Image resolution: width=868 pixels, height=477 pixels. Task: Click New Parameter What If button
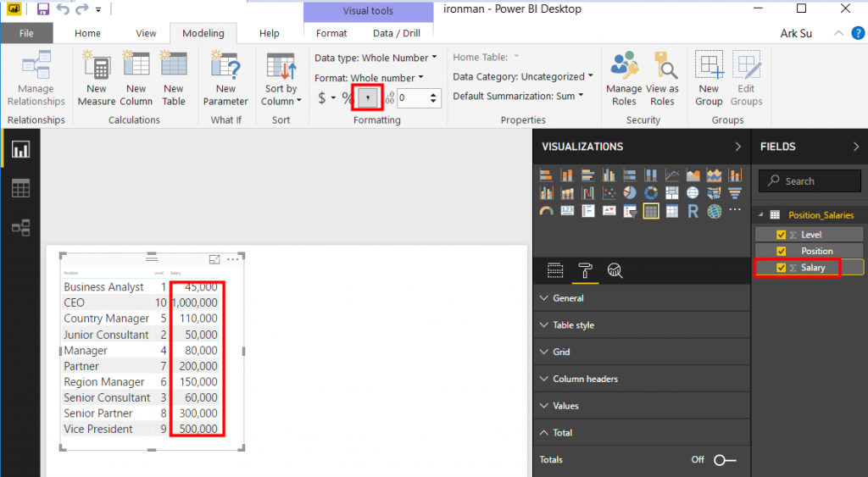pyautogui.click(x=225, y=78)
